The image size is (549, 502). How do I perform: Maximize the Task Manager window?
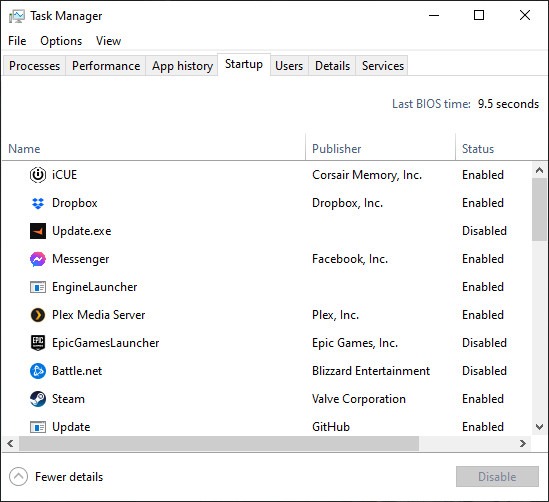479,15
